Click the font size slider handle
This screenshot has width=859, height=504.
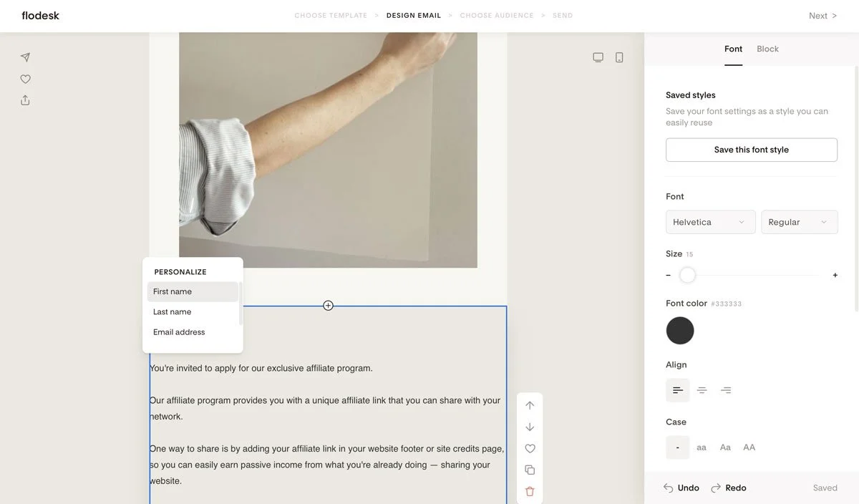[x=687, y=275]
